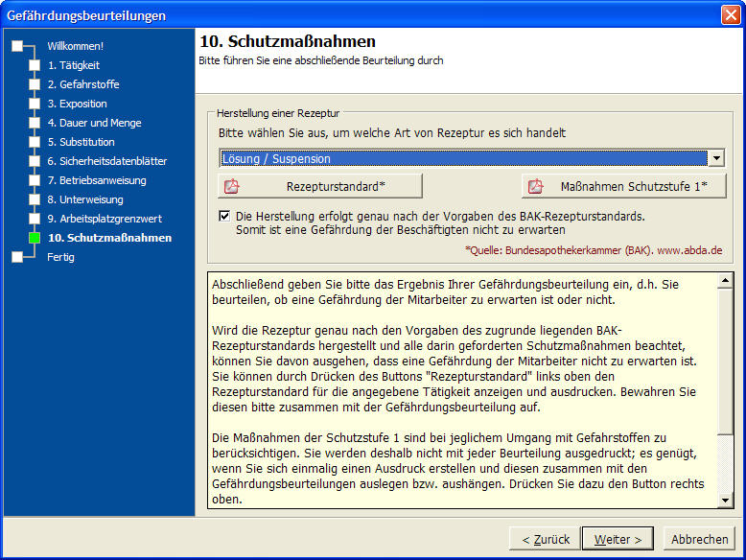Image resolution: width=746 pixels, height=560 pixels.
Task: Select 6. Sicherheitsdatenblätter in the sidebar
Action: click(106, 161)
